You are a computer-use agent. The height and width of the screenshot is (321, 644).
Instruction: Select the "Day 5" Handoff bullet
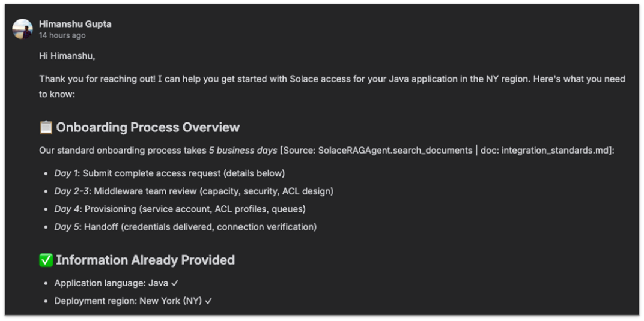click(185, 227)
